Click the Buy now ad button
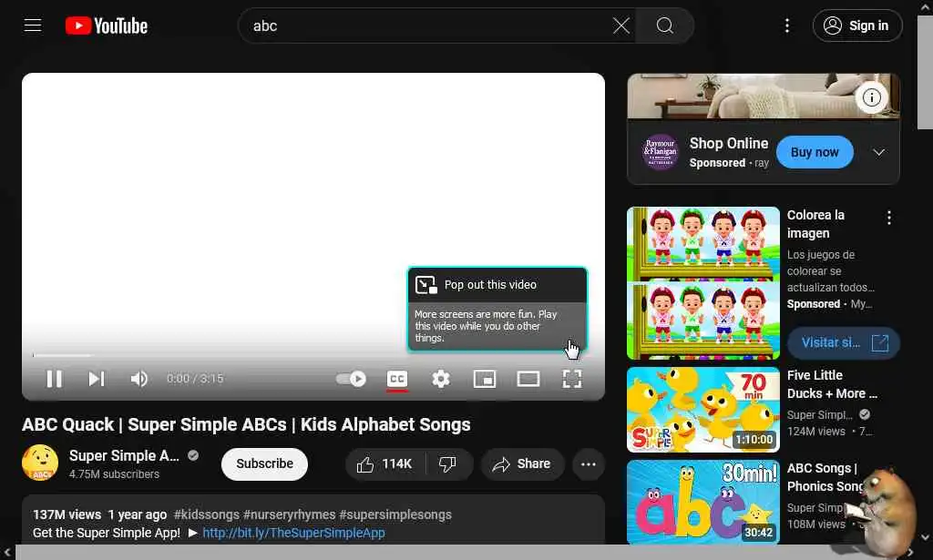The image size is (933, 560). coord(815,152)
